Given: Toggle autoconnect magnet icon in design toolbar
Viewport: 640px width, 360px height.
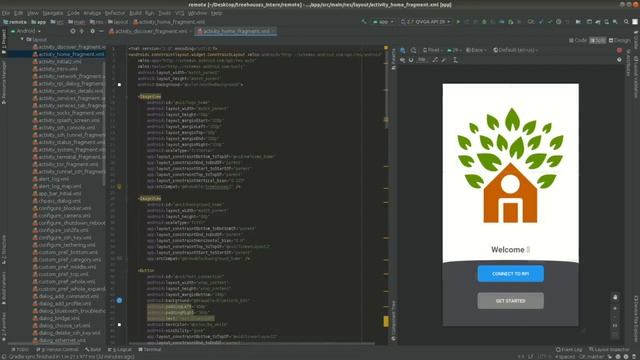Looking at the screenshot, I should [411, 60].
